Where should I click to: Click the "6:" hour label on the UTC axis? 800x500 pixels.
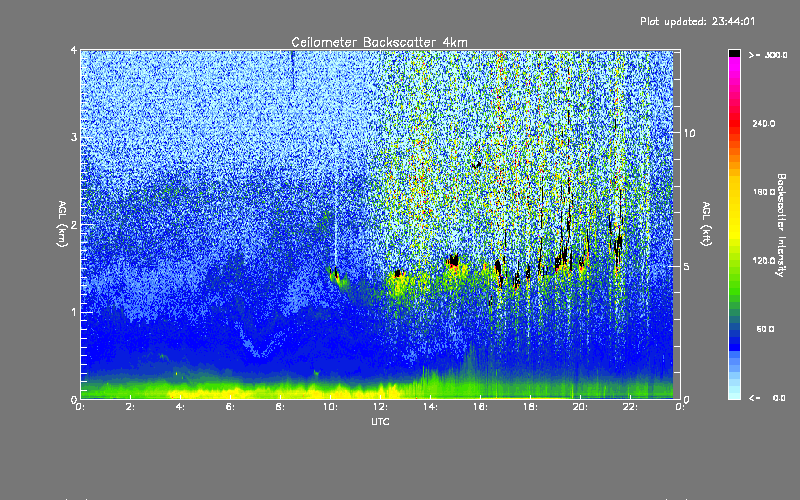pos(230,407)
